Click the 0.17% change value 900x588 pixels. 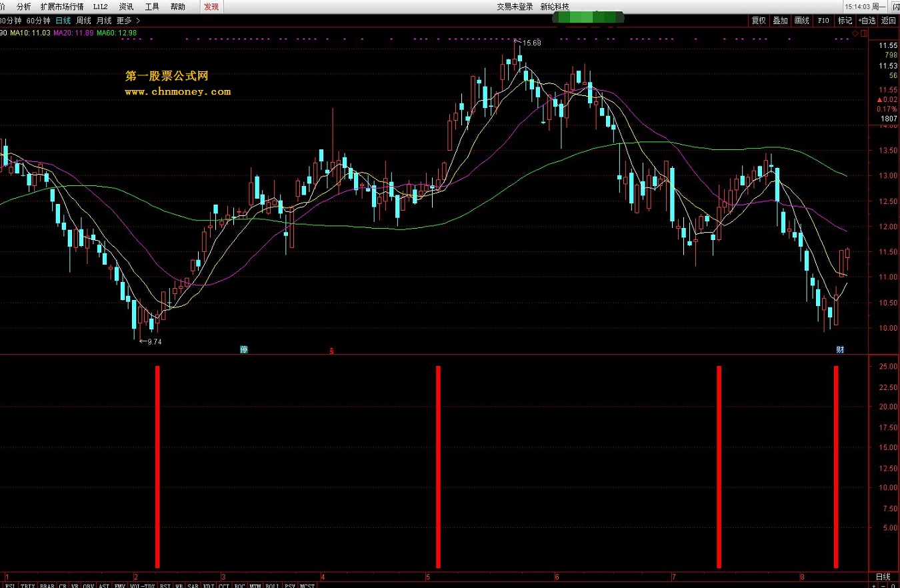pyautogui.click(x=887, y=109)
